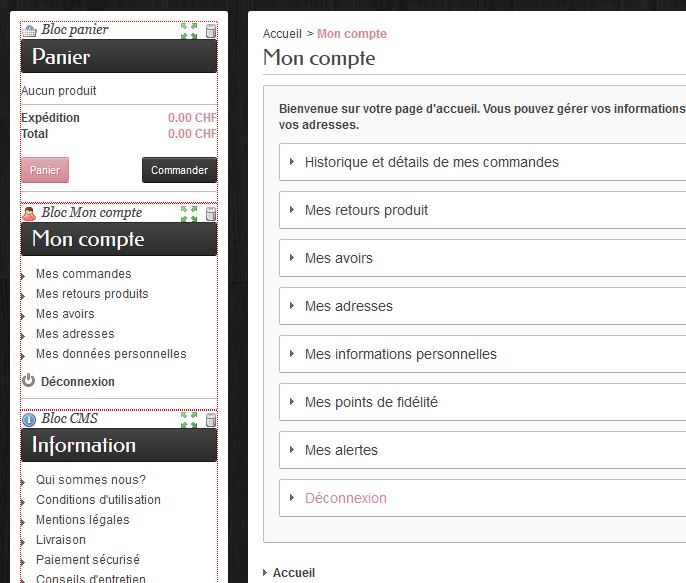Open Conditions d'utilisation page
686x583 pixels.
coord(98,500)
